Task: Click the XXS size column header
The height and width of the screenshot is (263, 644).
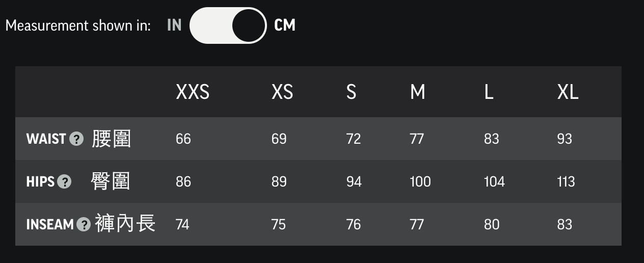Action: (193, 92)
